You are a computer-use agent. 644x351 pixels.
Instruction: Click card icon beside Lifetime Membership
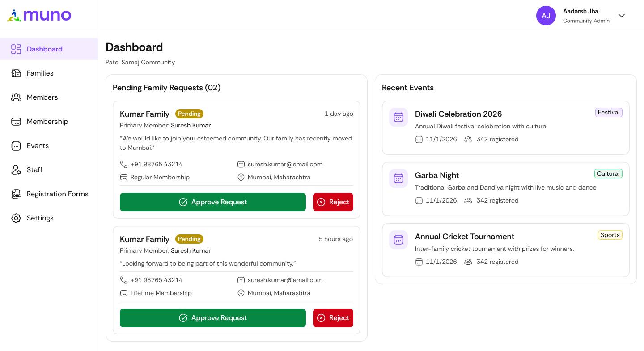coord(124,293)
